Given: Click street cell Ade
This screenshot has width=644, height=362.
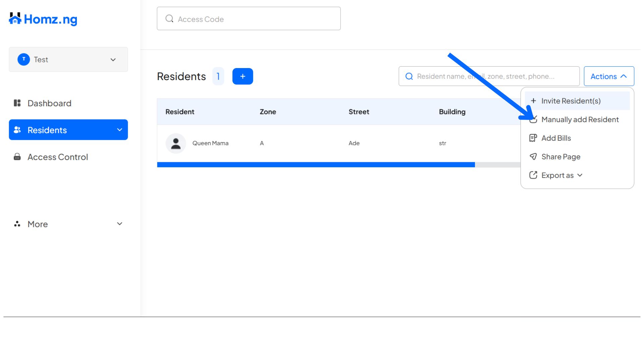Looking at the screenshot, I should pyautogui.click(x=354, y=143).
